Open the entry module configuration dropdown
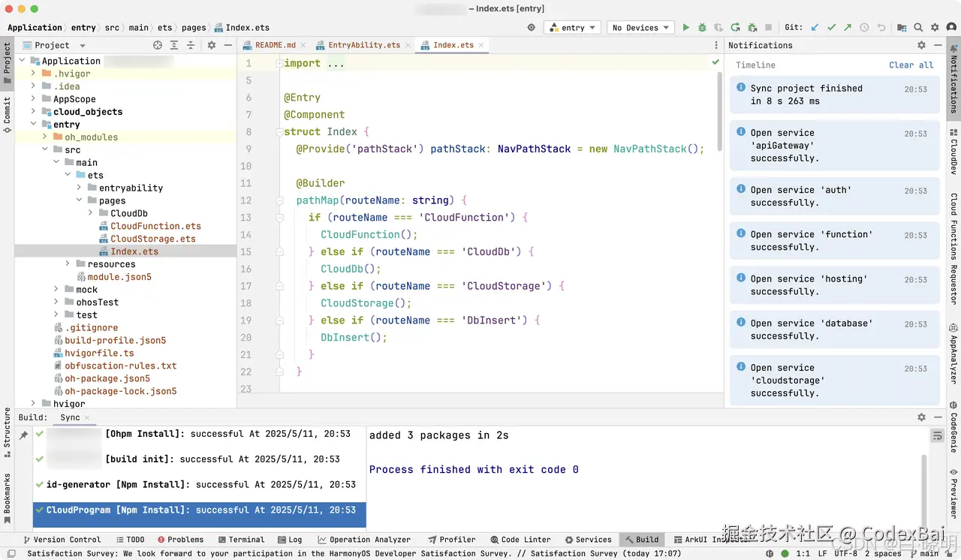 point(572,28)
